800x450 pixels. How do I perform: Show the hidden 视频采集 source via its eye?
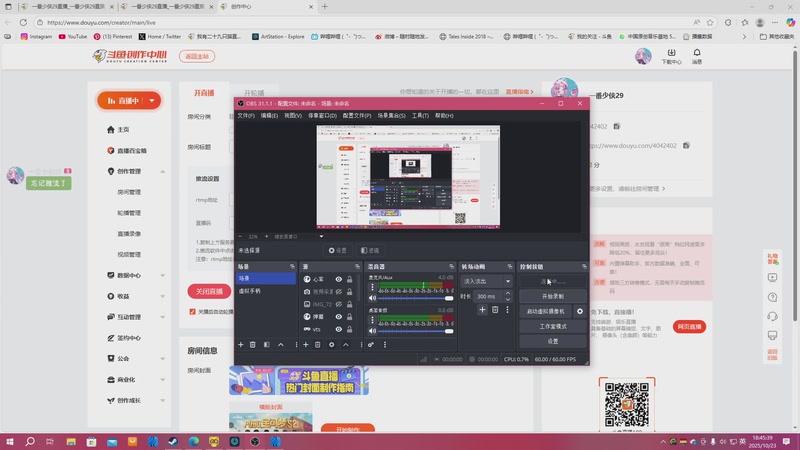pos(338,292)
